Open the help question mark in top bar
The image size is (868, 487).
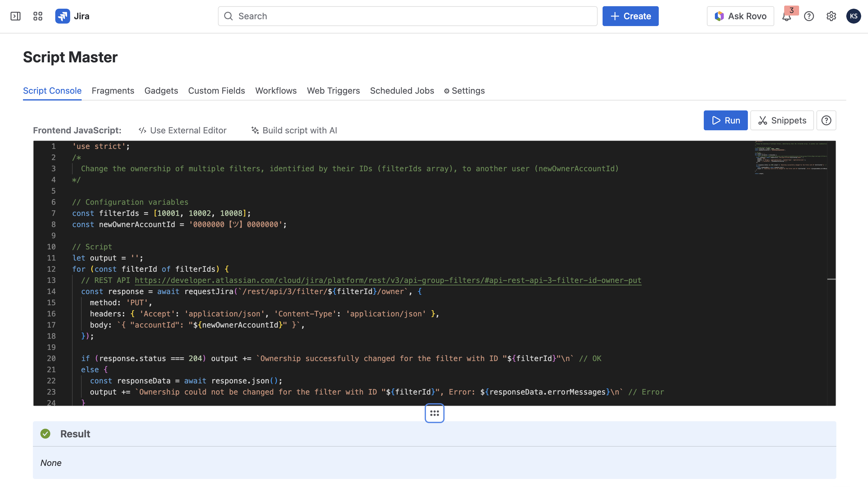(809, 16)
